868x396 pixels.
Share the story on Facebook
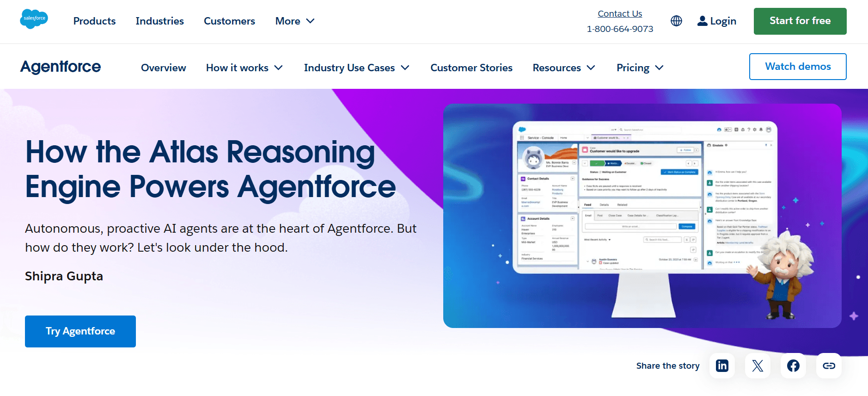tap(793, 366)
